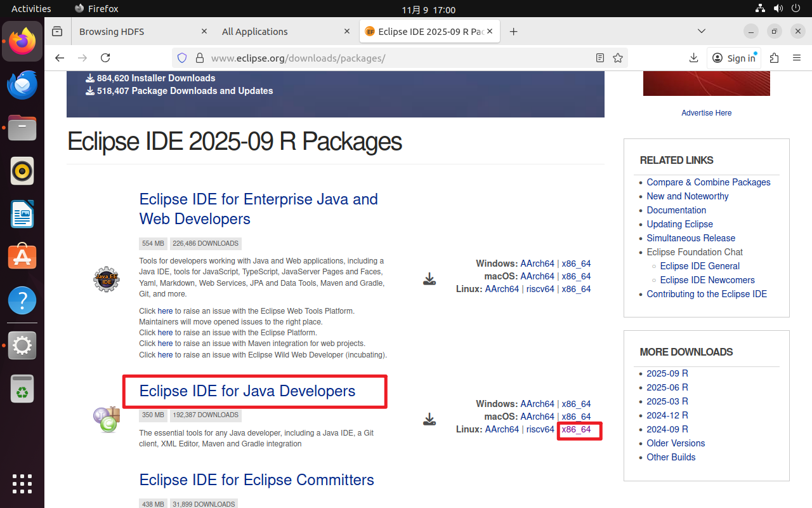Viewport: 812px width, 508px height.
Task: Click the tracking protection shield icon
Action: pyautogui.click(x=182, y=58)
